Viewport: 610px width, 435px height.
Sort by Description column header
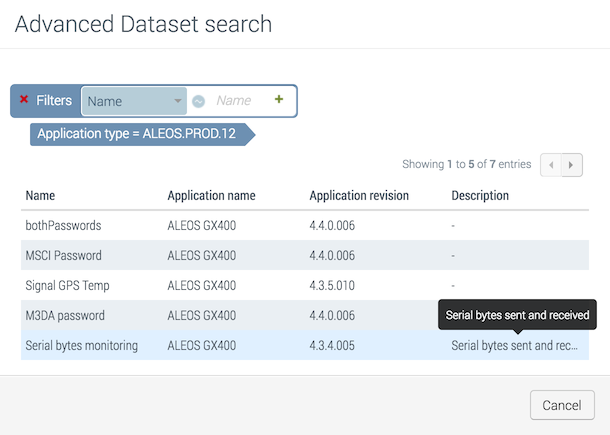click(480, 196)
